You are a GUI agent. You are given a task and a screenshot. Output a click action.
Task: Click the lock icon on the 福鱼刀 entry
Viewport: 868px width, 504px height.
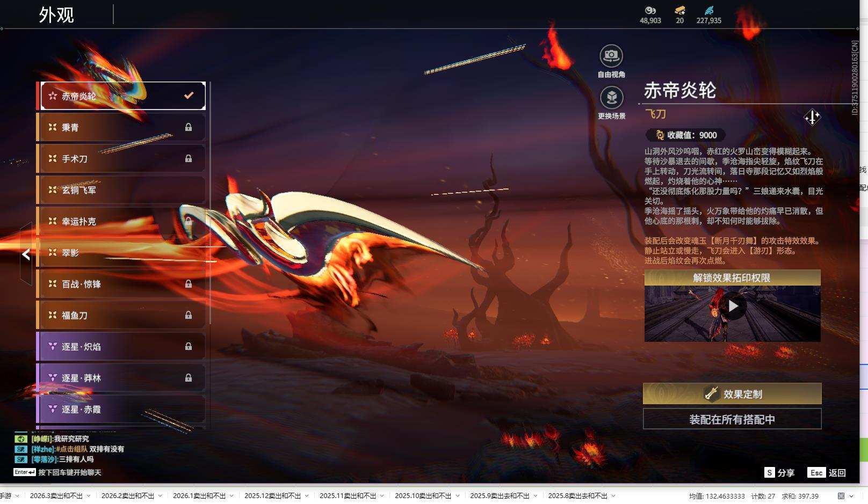pos(189,316)
